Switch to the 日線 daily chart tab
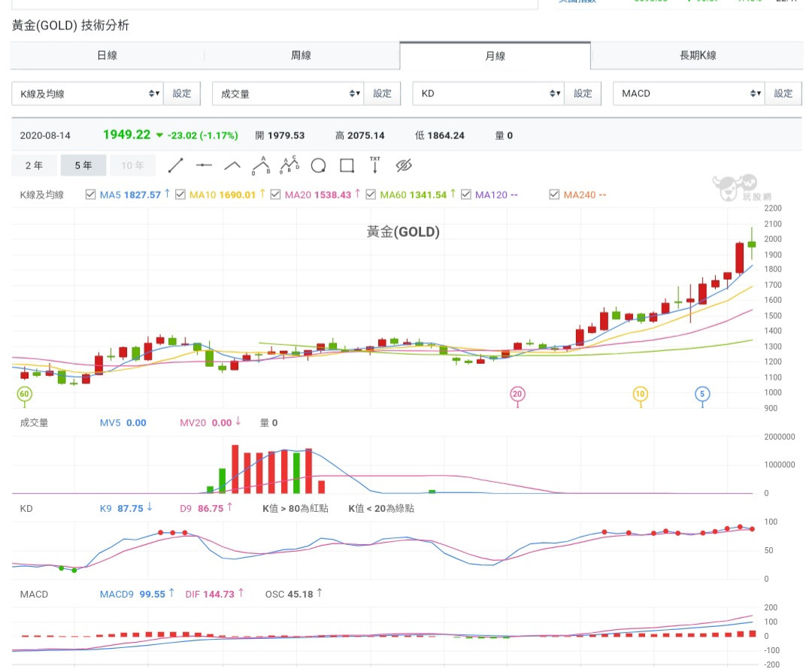 tap(107, 56)
